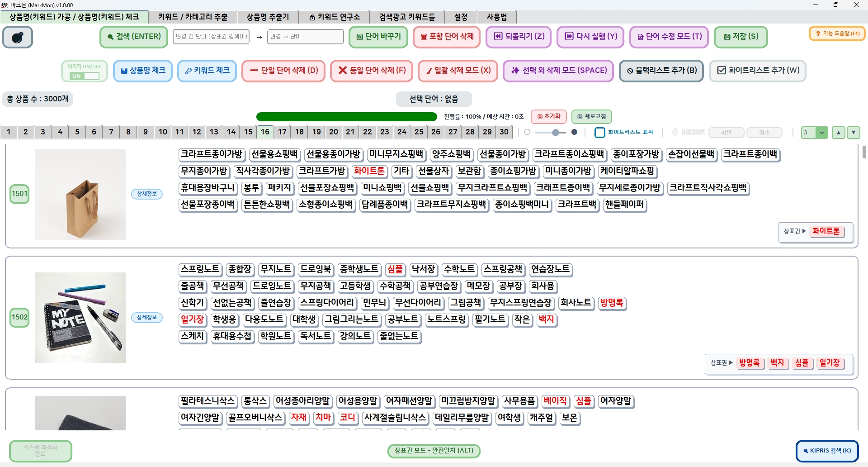Click the 저장 (S) save button
Image resolution: width=868 pixels, height=467 pixels.
[x=741, y=37]
